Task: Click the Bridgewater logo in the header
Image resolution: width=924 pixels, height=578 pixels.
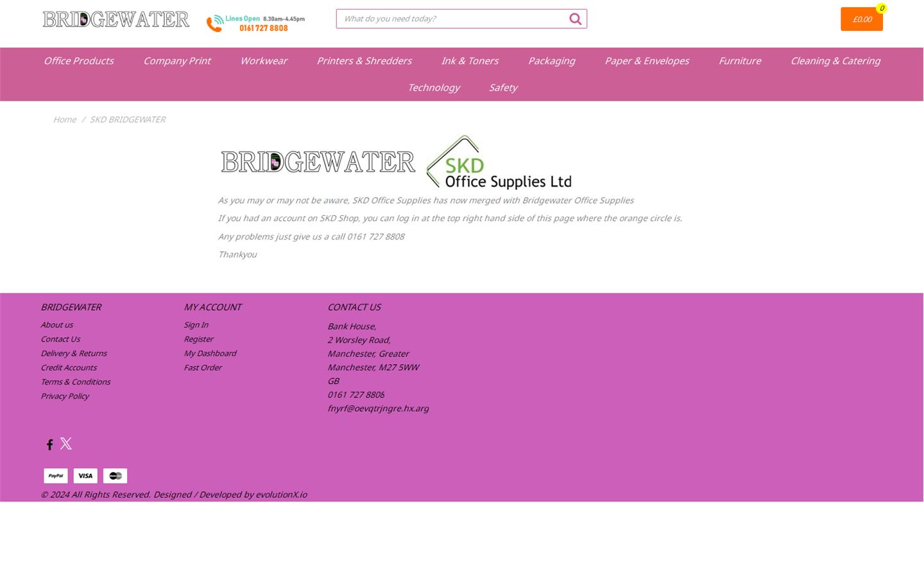Action: pyautogui.click(x=116, y=19)
